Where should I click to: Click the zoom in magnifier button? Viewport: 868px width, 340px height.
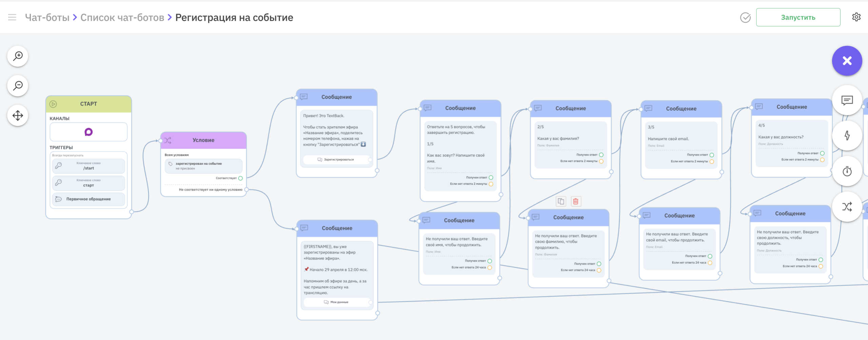click(x=18, y=56)
